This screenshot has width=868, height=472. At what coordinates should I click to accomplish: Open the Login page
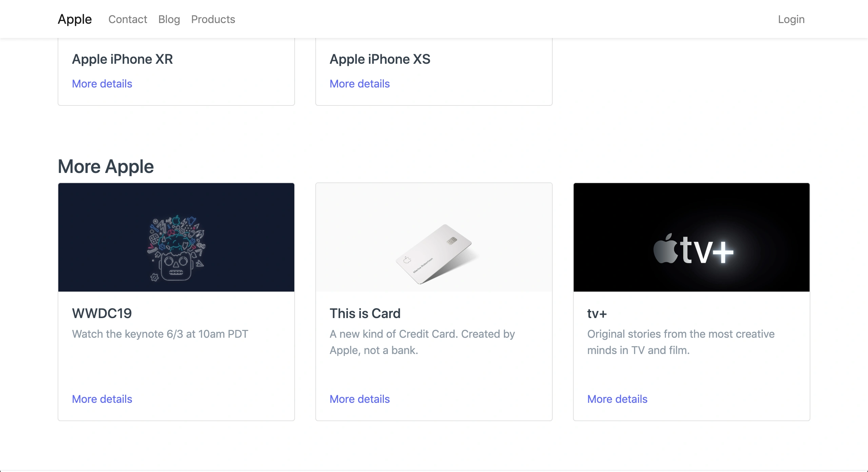(x=791, y=19)
